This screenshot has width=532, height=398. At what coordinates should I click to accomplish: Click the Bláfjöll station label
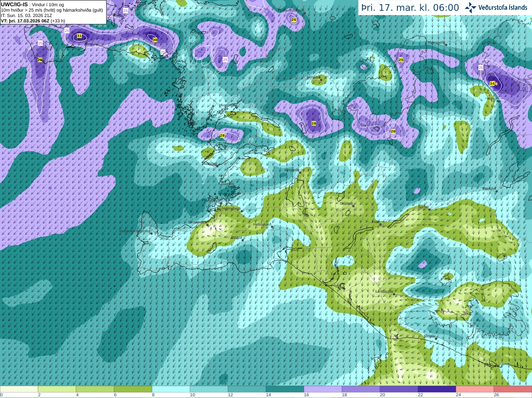[236, 238]
